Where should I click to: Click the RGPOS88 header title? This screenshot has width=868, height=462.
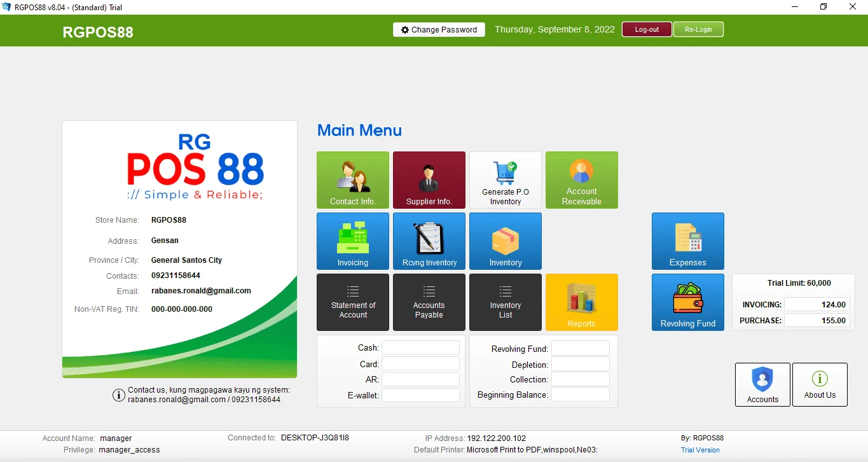point(98,32)
